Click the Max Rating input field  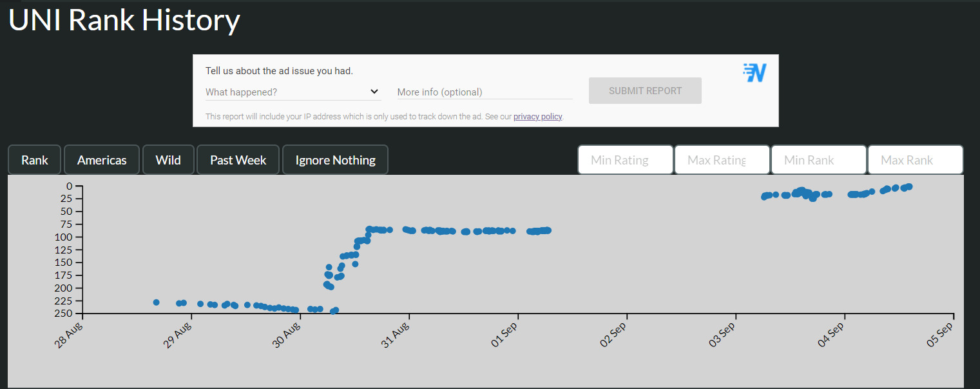(x=722, y=160)
